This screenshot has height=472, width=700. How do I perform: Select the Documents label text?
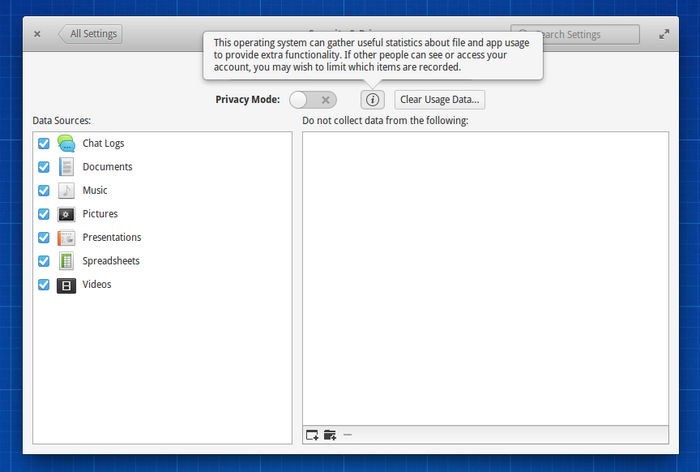click(108, 167)
